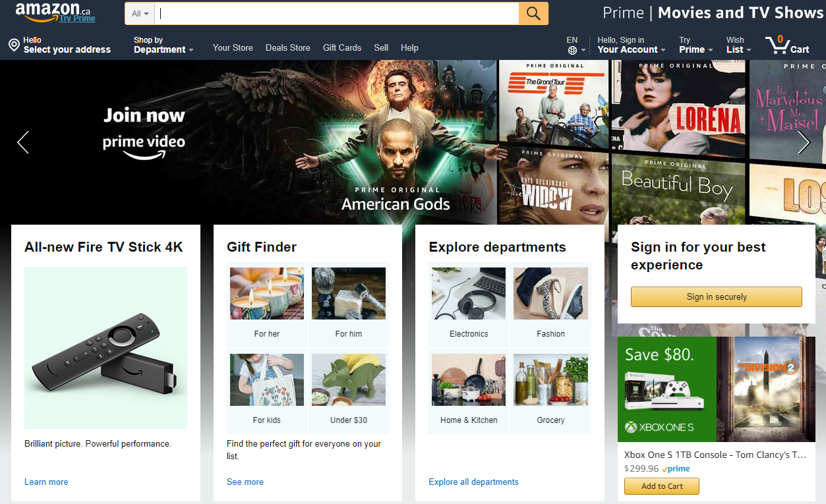
Task: Open the All search category dropdown
Action: [140, 13]
